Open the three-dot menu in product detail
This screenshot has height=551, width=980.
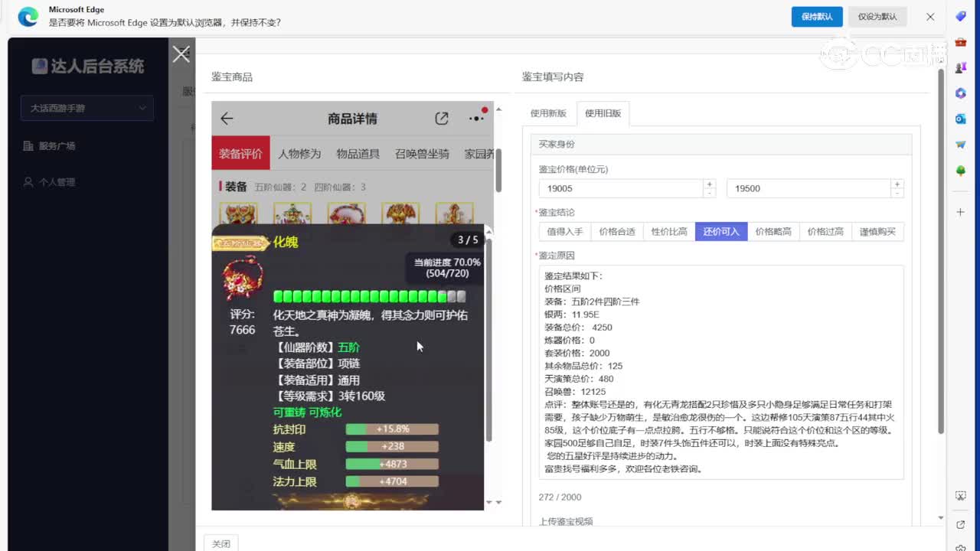pos(476,119)
